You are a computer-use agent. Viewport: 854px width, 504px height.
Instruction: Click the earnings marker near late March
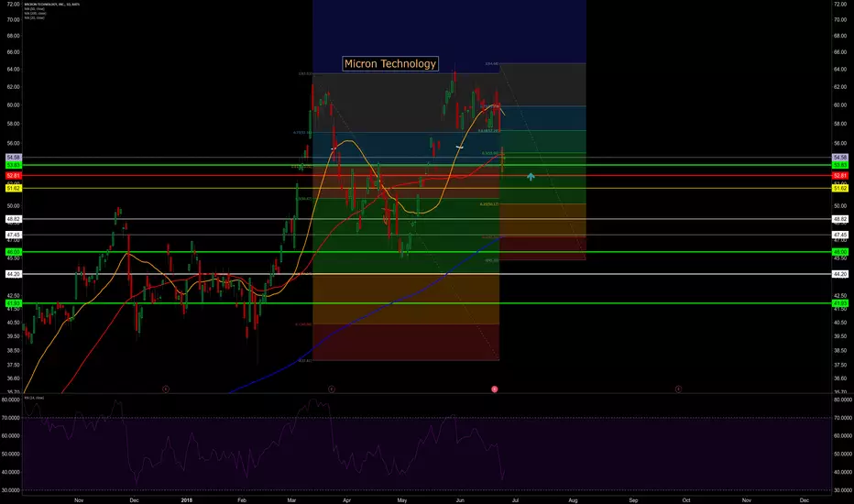331,389
